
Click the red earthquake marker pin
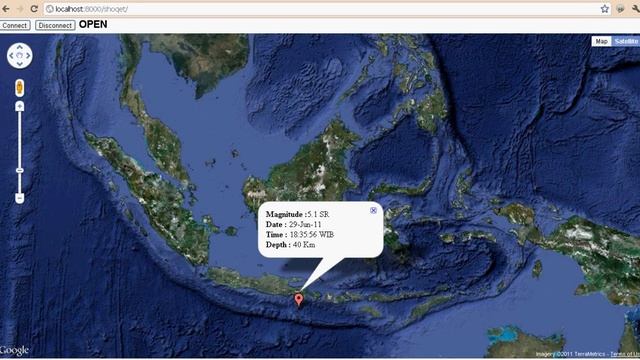coord(299,300)
